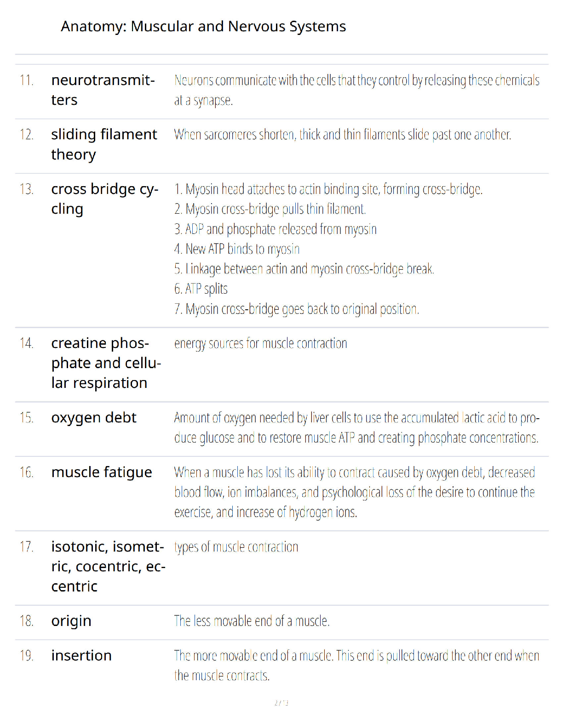Click step 1 Myosin head attaches line
The height and width of the screenshot is (728, 563).
328,189
